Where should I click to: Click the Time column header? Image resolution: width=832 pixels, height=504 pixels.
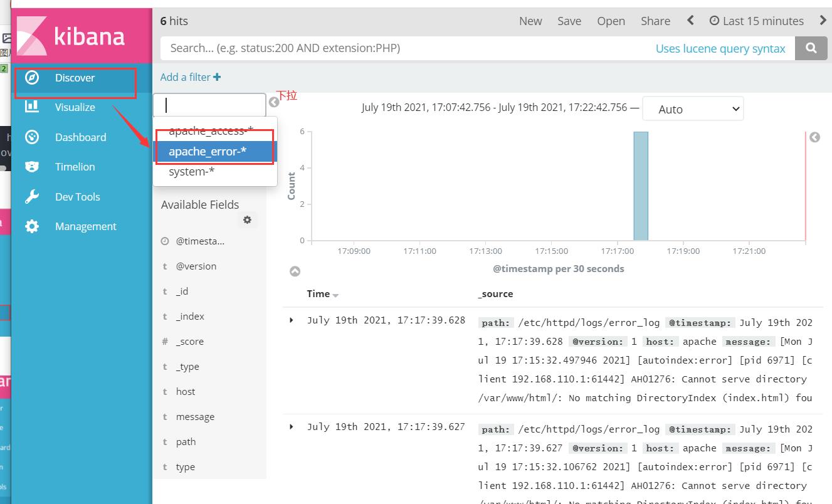(318, 294)
